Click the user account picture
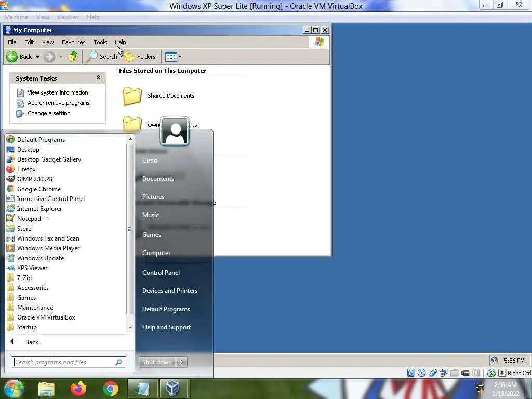The height and width of the screenshot is (399, 532). 175,131
